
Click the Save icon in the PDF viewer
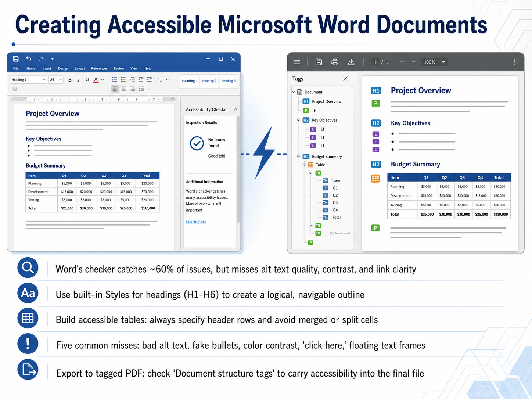319,62
